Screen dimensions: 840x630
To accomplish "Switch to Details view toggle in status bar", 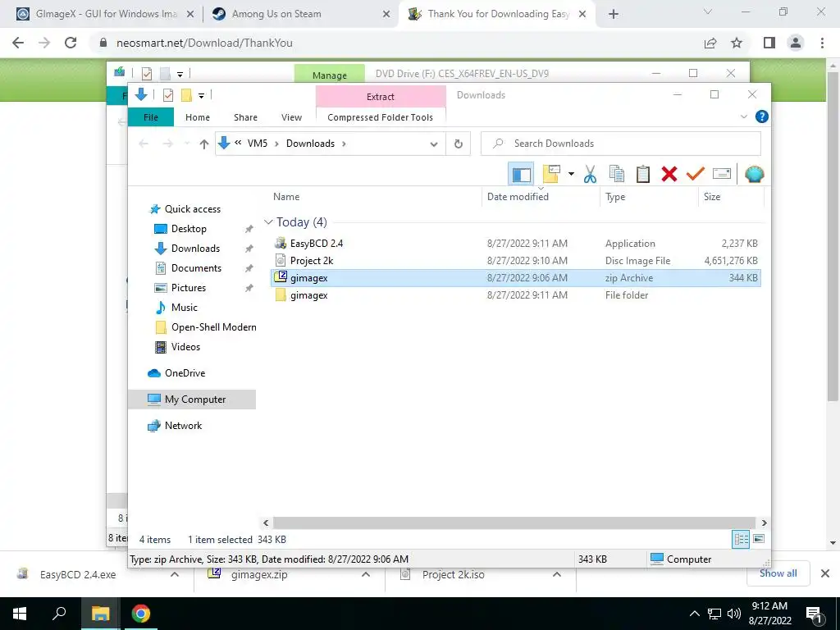I will click(x=741, y=539).
